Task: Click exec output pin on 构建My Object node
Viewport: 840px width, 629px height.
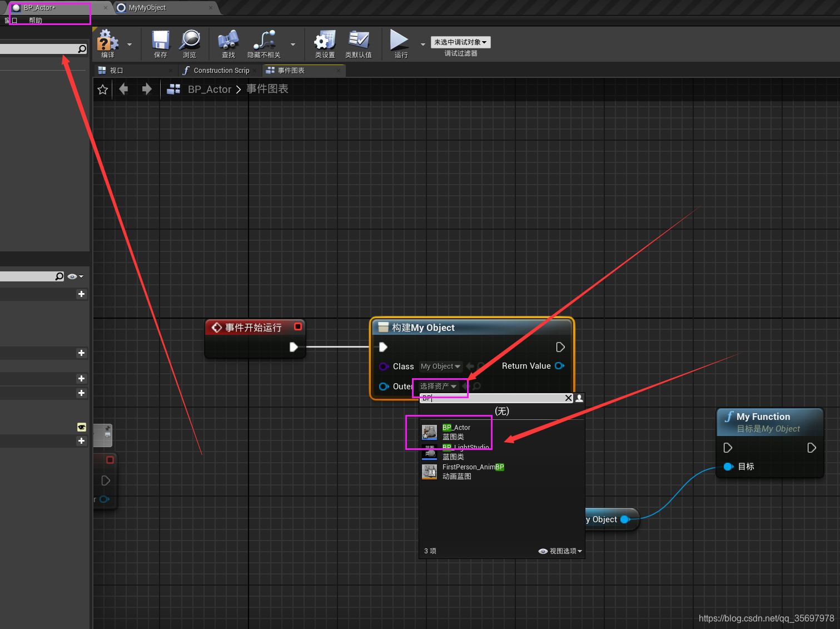Action: tap(560, 347)
